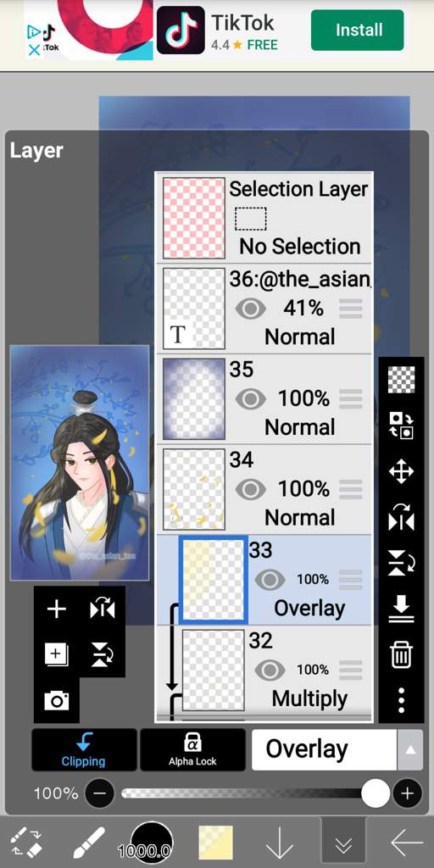Open the yellow color swatch
This screenshot has height=868, width=434.
tap(216, 843)
